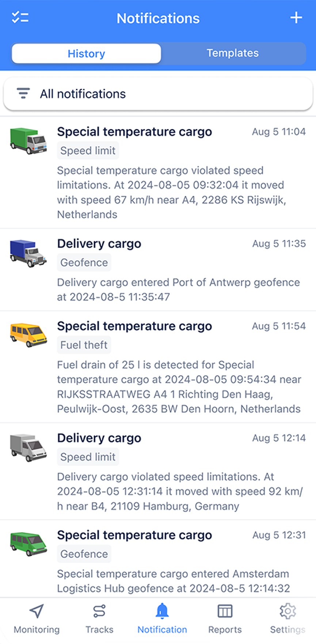Image resolution: width=316 pixels, height=644 pixels.
Task: Add a new notification with plus icon
Action: [x=296, y=18]
